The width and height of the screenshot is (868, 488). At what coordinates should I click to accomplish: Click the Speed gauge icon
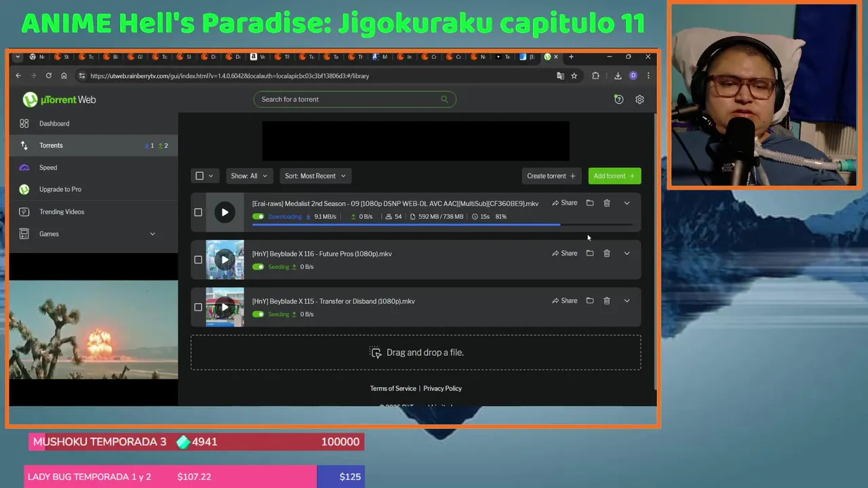(x=24, y=167)
